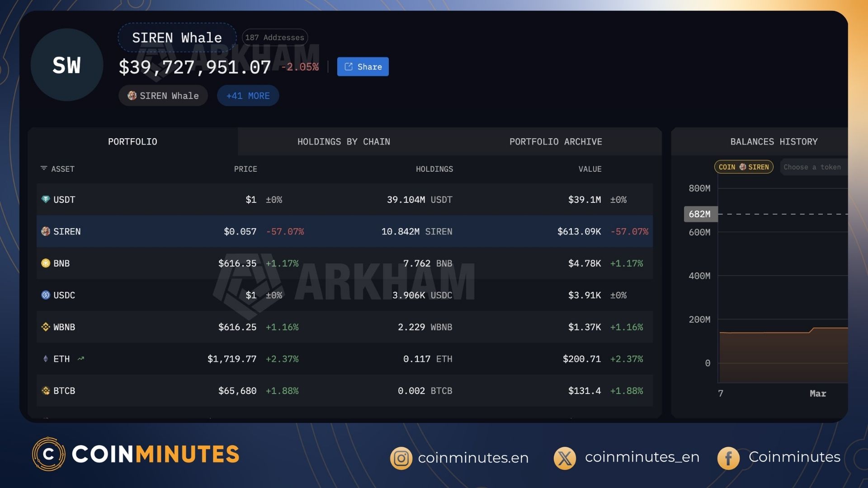
Task: Sort by ASSET column header
Action: 63,169
